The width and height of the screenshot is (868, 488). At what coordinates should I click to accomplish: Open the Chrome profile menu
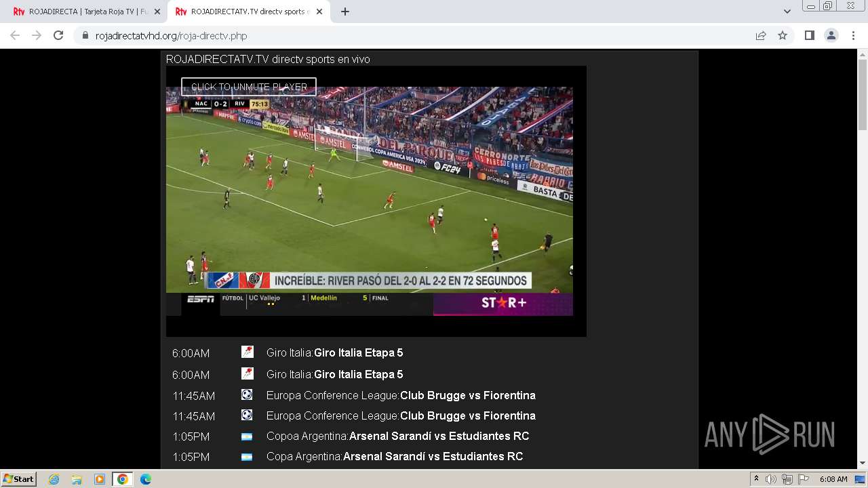pyautogui.click(x=831, y=36)
